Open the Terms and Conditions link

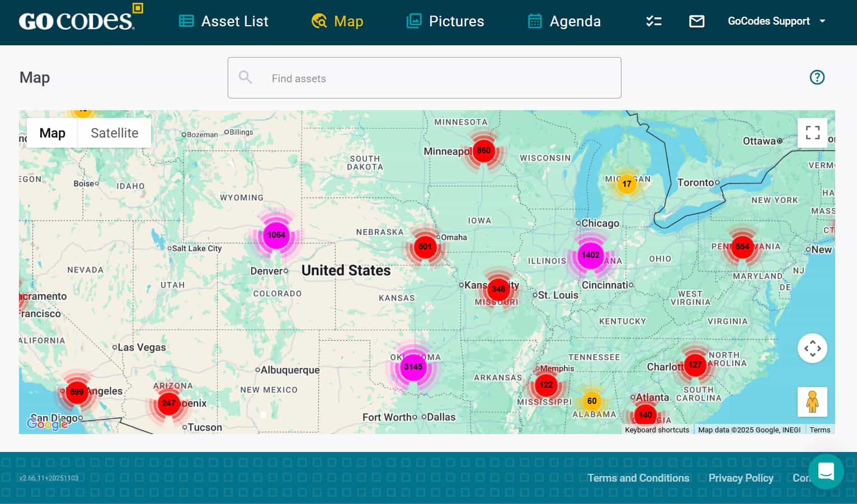point(638,478)
